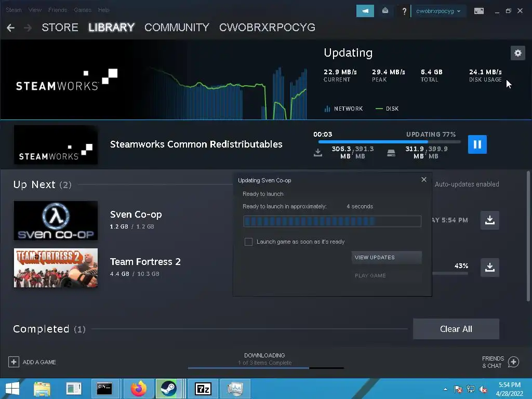Screen dimensions: 532x399
Task: Switch to Big Picture mode icon
Action: coord(478,11)
